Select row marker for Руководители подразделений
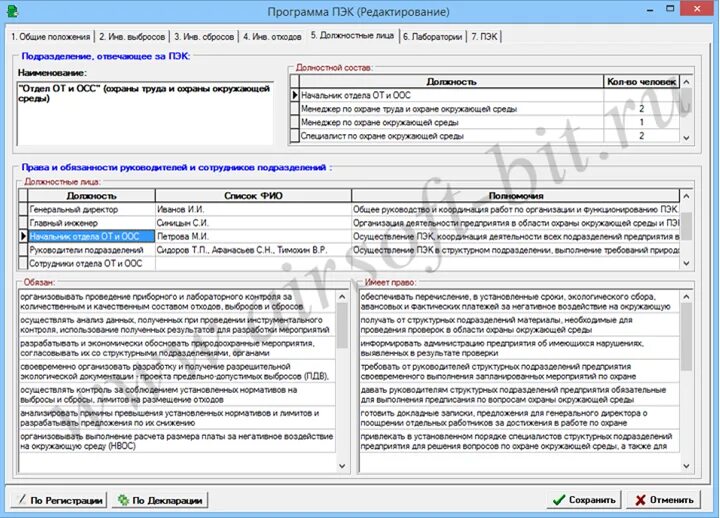The width and height of the screenshot is (720, 518). pyautogui.click(x=23, y=250)
